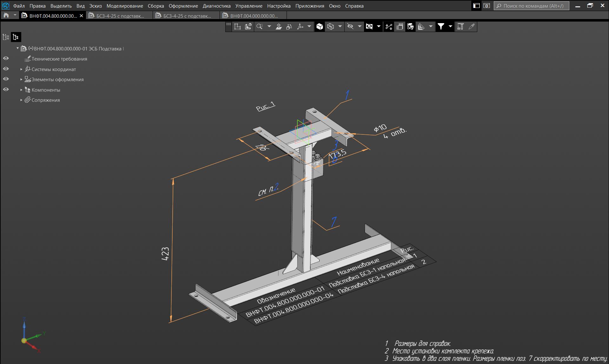The width and height of the screenshot is (609, 364).
Task: Hide the Компоненты group with eye icon
Action: point(6,89)
